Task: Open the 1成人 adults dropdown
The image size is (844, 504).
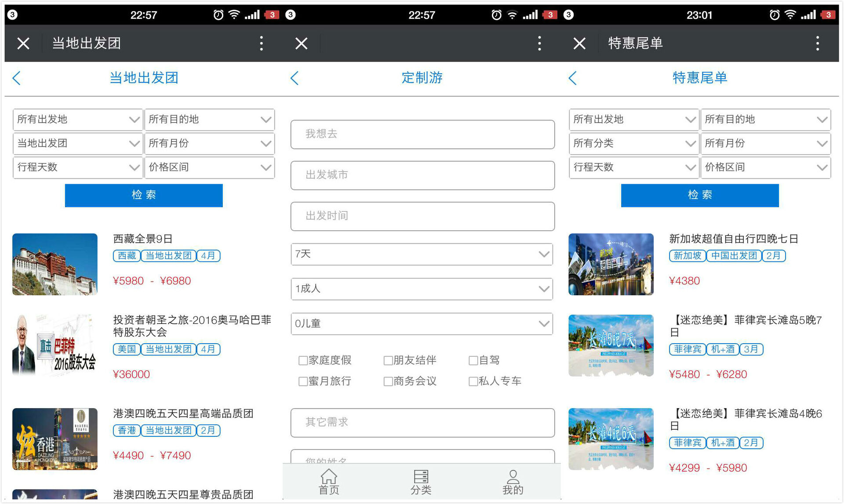Action: coord(422,289)
